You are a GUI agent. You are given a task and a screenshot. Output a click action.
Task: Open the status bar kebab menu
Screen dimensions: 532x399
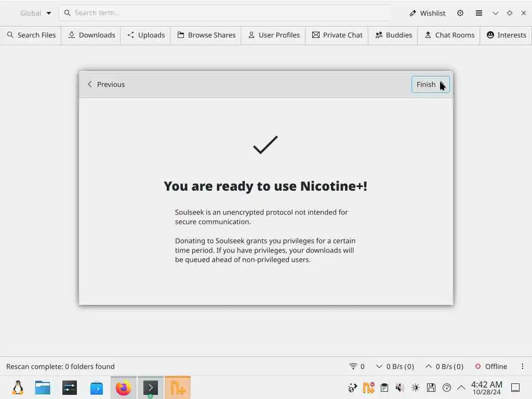click(523, 366)
